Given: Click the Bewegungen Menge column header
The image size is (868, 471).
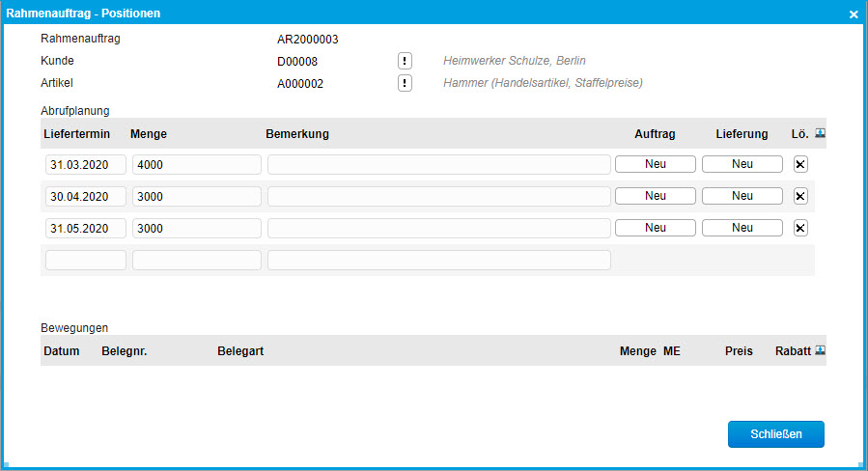Looking at the screenshot, I should pos(637,351).
